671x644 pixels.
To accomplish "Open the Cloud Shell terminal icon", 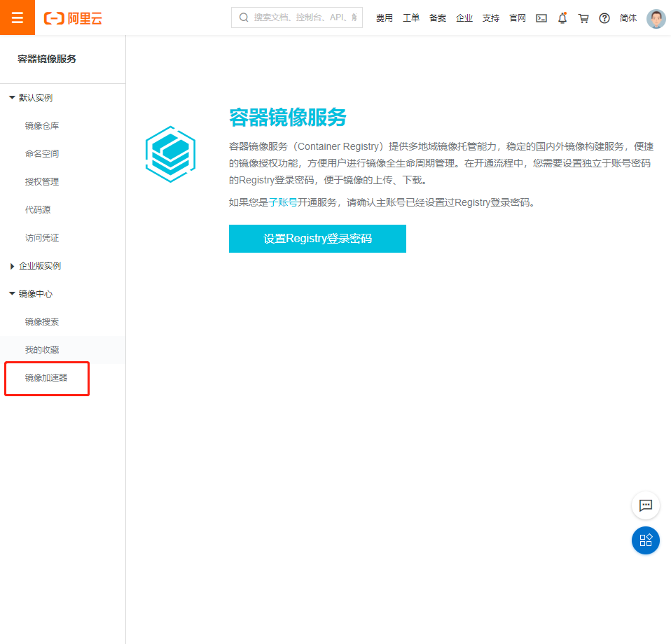I will pyautogui.click(x=541, y=18).
